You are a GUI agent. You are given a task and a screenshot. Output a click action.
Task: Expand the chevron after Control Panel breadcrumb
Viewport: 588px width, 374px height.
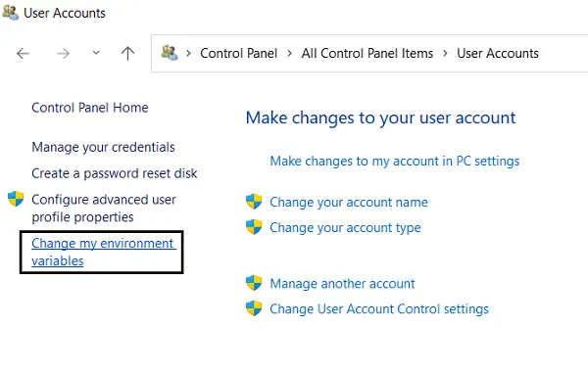pyautogui.click(x=289, y=54)
